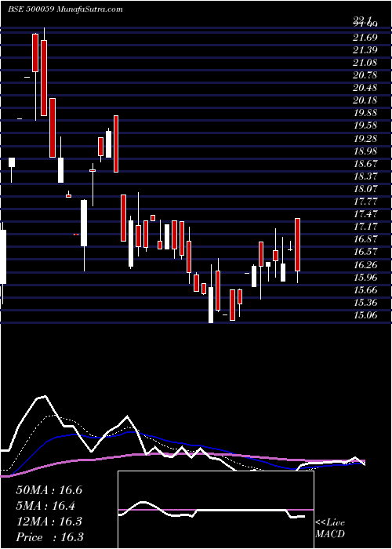Select the 17.17 price axis label
This screenshot has height=549, width=392.
(x=365, y=227)
